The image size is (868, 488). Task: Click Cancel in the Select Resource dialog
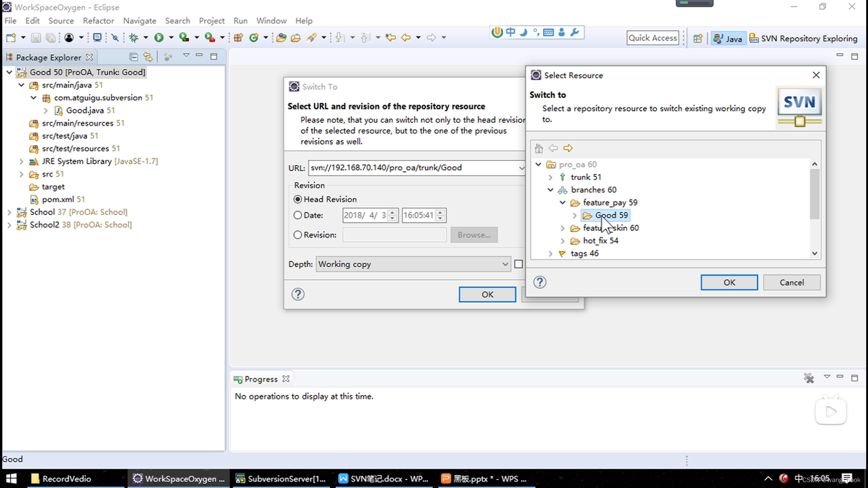point(792,282)
